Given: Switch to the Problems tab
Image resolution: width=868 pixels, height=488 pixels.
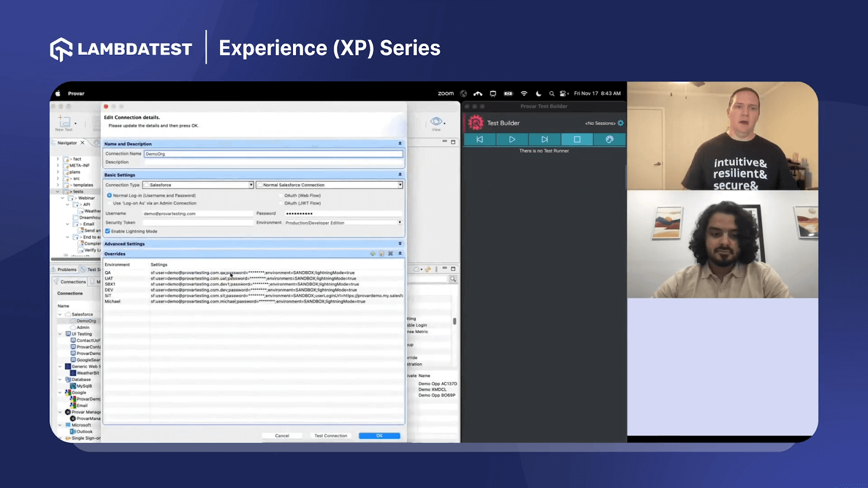Looking at the screenshot, I should (66, 269).
